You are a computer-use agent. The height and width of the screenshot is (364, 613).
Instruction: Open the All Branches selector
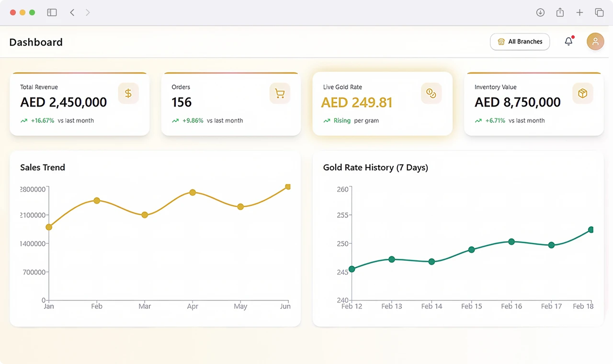520,42
